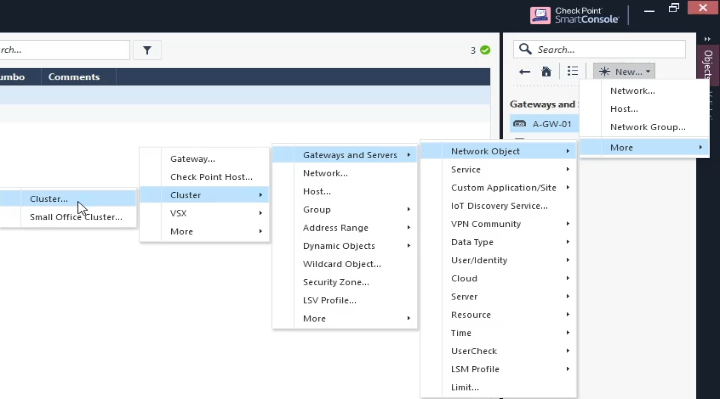Viewport: 720px width, 399px height.
Task: Expand User/Identity submenu
Action: [498, 260]
